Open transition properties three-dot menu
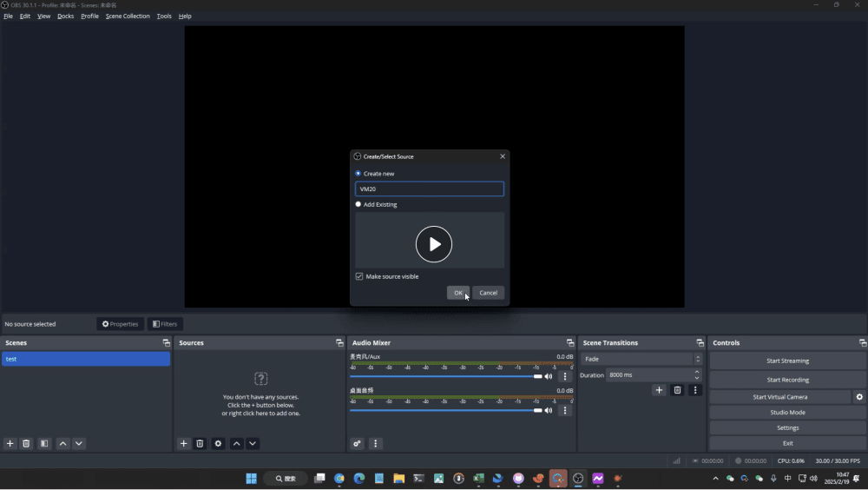The height and width of the screenshot is (490, 868). coord(695,390)
